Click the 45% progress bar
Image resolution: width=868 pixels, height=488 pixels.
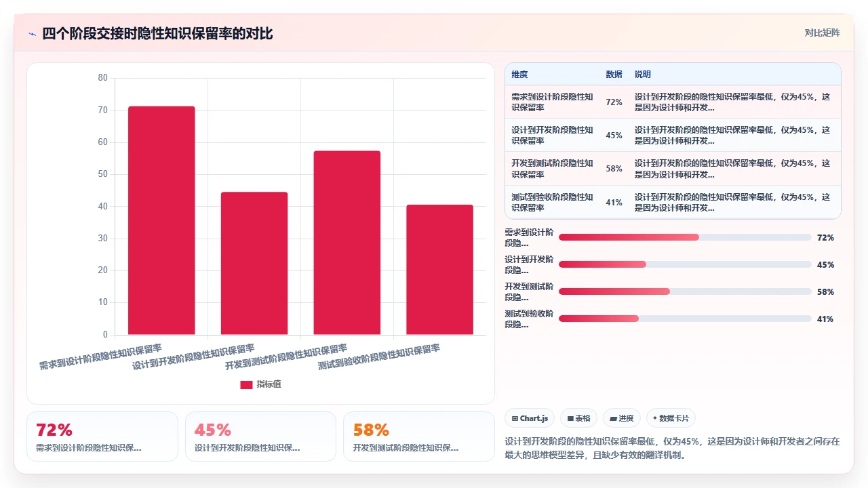pos(685,264)
